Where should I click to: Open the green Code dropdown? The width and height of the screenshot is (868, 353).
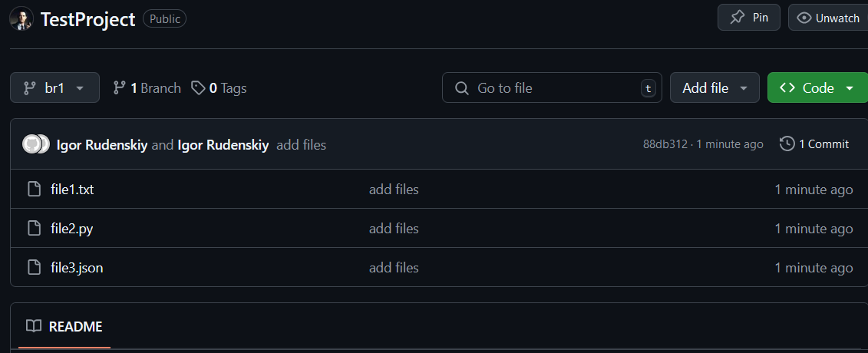coord(817,87)
